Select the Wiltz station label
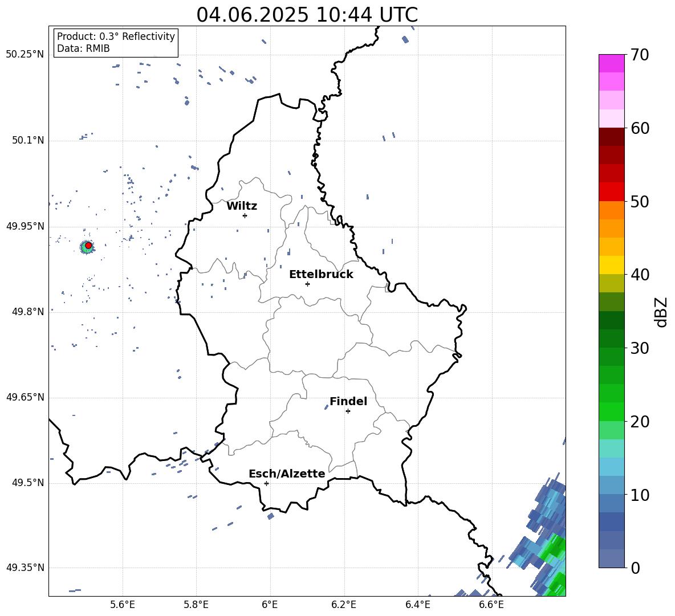The image size is (675, 616). point(242,206)
